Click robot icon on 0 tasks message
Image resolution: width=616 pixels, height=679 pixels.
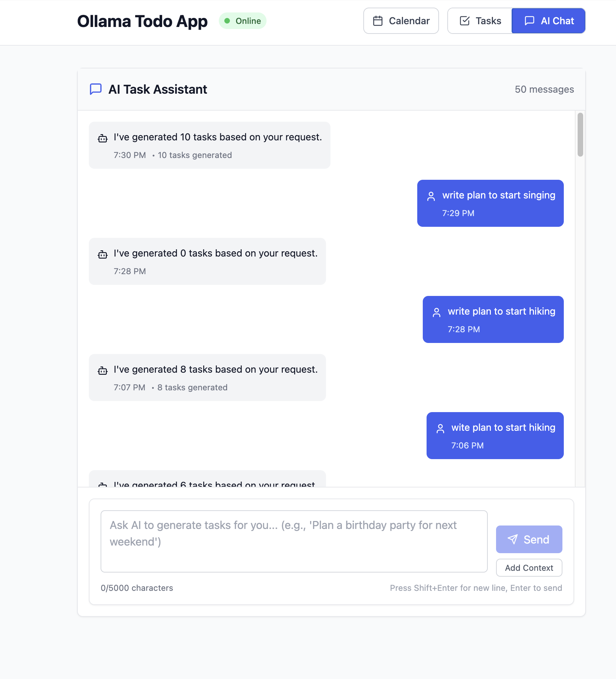103,254
